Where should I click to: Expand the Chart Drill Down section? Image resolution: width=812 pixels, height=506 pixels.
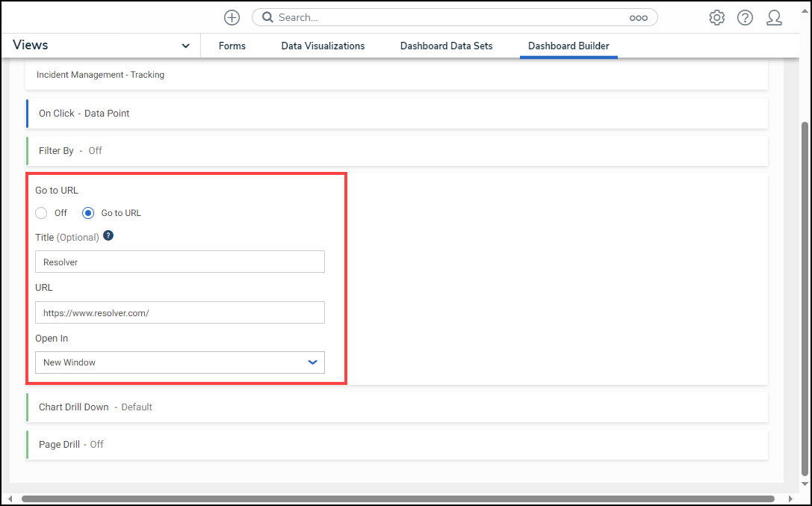(x=397, y=407)
